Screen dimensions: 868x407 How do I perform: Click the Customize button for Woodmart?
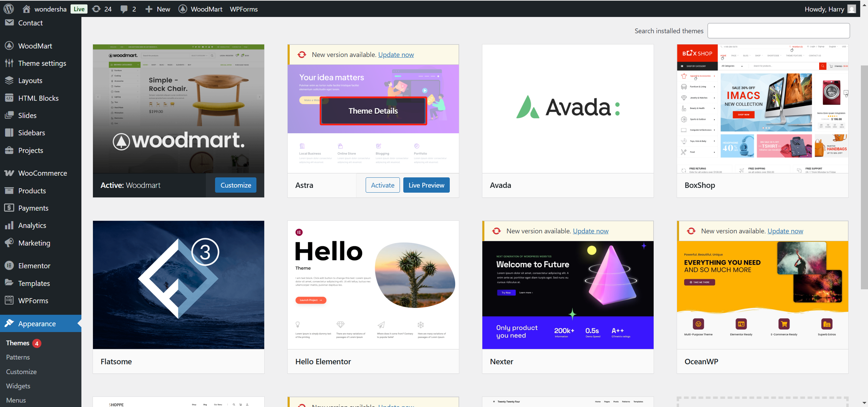pyautogui.click(x=235, y=185)
